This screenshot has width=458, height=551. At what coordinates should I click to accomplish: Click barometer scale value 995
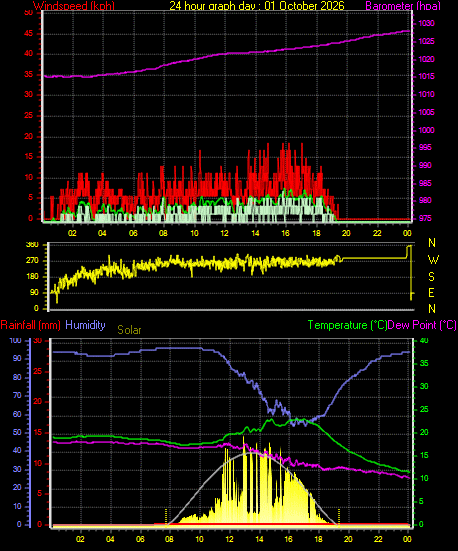pos(425,147)
